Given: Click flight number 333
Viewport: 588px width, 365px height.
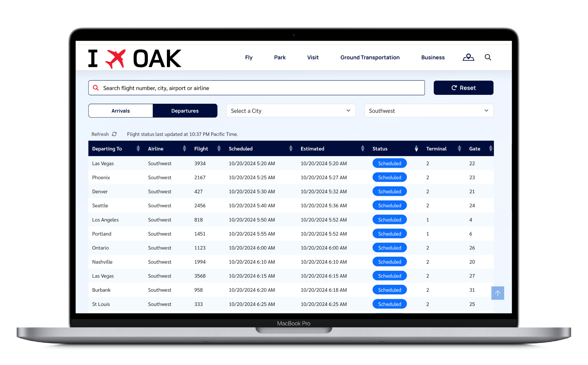Looking at the screenshot, I should 198,304.
